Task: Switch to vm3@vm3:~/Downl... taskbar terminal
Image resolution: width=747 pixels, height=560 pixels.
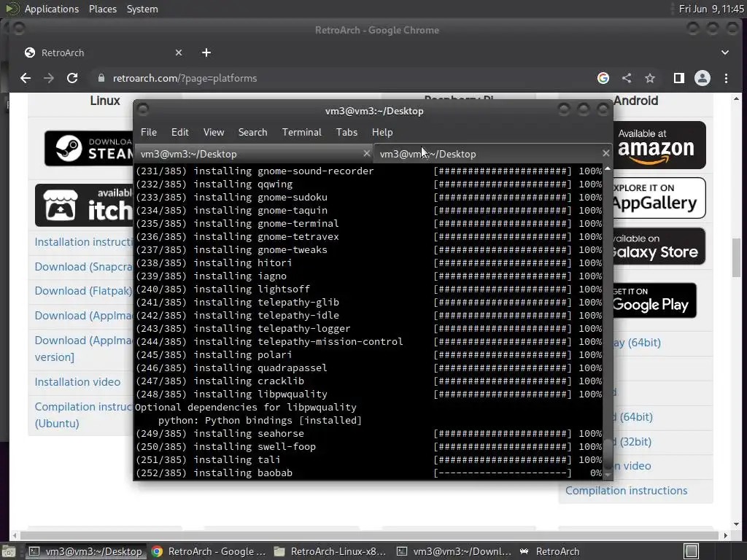Action: pyautogui.click(x=454, y=551)
